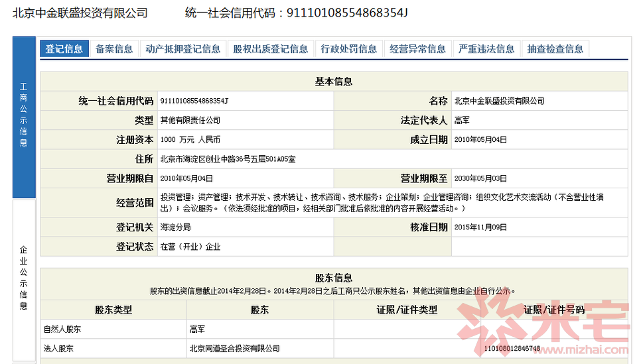Click the 成立日期 value 2010年05月04日
Image resolution: width=637 pixels, height=364 pixels.
tap(480, 140)
